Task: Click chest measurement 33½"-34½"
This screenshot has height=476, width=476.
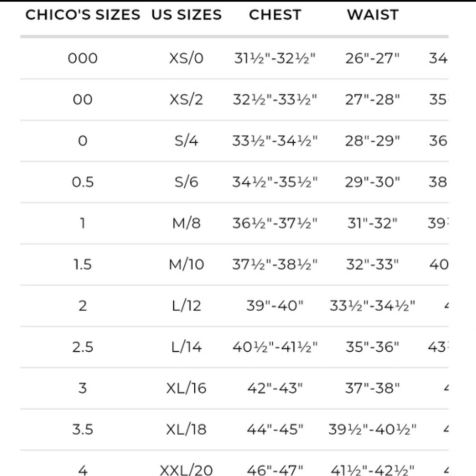Action: coord(275,141)
